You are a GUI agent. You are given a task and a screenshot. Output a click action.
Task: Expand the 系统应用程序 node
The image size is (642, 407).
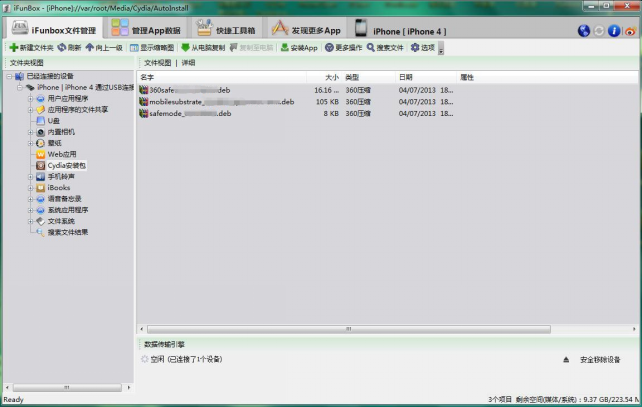(30, 210)
